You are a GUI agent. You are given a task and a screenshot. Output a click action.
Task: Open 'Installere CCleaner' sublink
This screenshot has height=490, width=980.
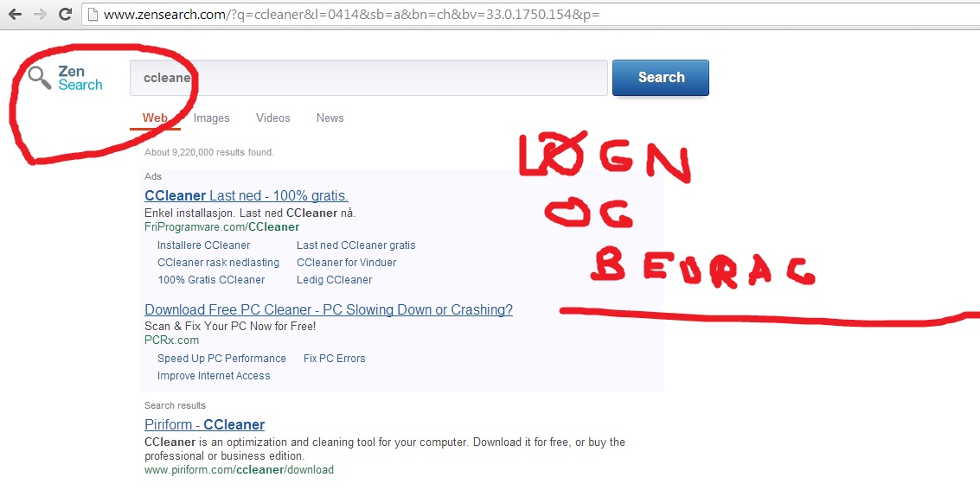tap(204, 245)
